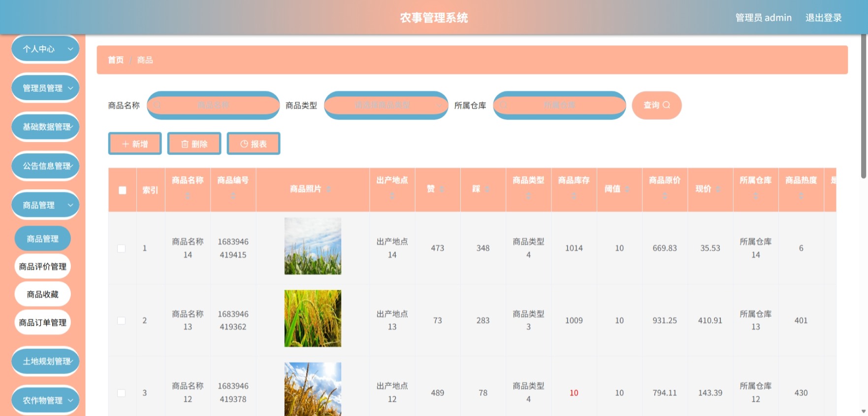868x416 pixels.
Task: Click the 商品 breadcrumb item
Action: [145, 60]
